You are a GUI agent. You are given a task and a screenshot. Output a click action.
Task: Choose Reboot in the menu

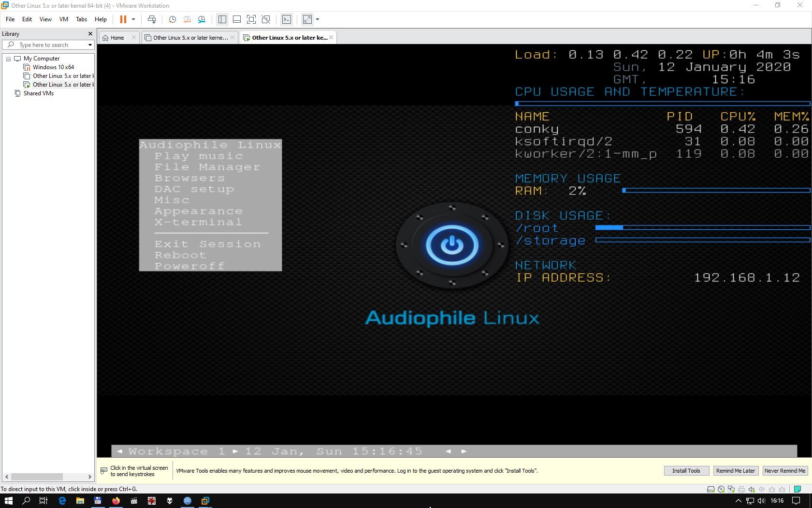point(180,255)
